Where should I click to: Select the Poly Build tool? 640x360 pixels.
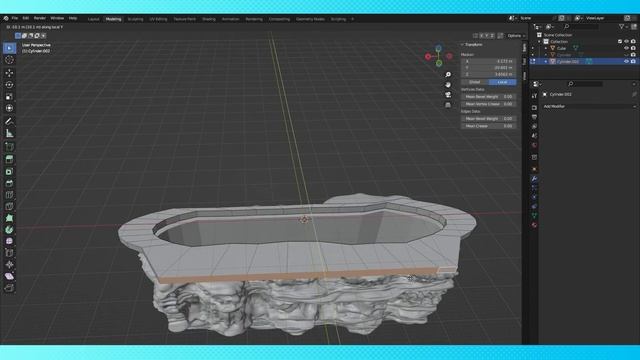[x=9, y=218]
